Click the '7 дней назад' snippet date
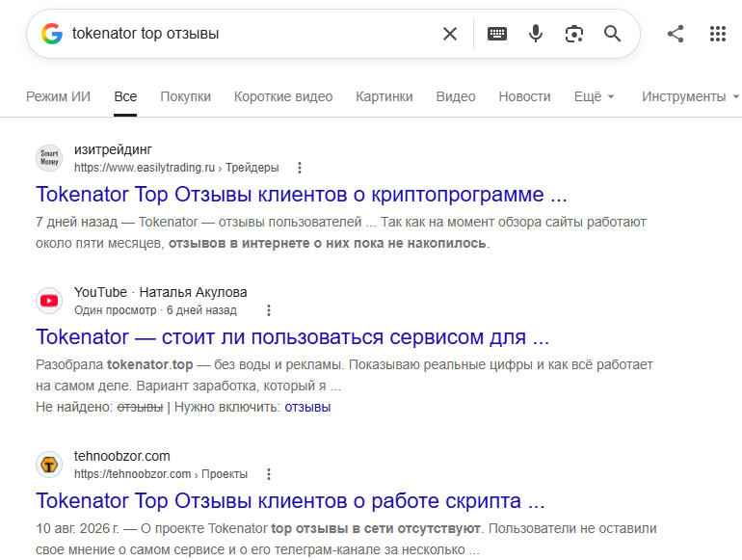 [x=77, y=222]
